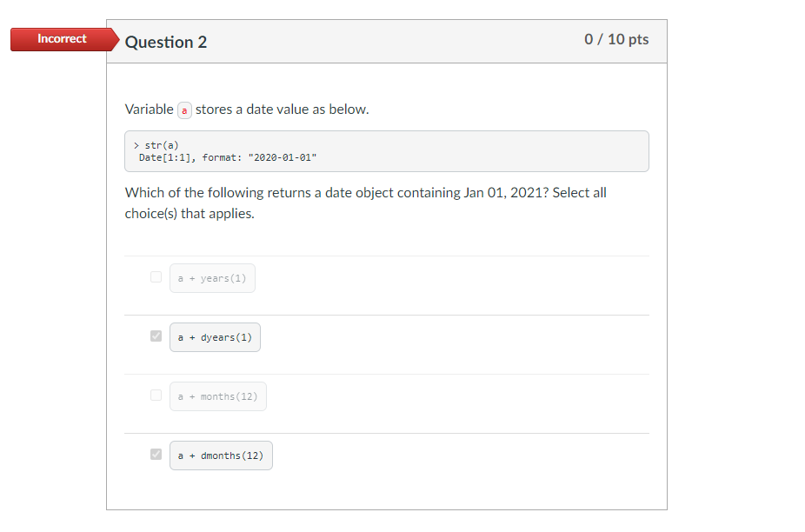The width and height of the screenshot is (805, 532).
Task: Check the a + years(1) checkbox
Action: coord(156,277)
